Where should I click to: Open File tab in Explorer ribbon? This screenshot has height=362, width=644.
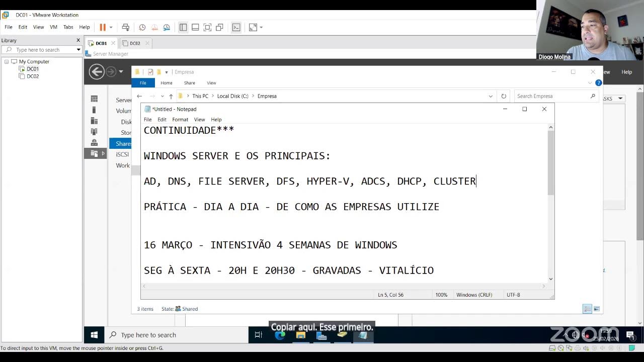click(143, 83)
